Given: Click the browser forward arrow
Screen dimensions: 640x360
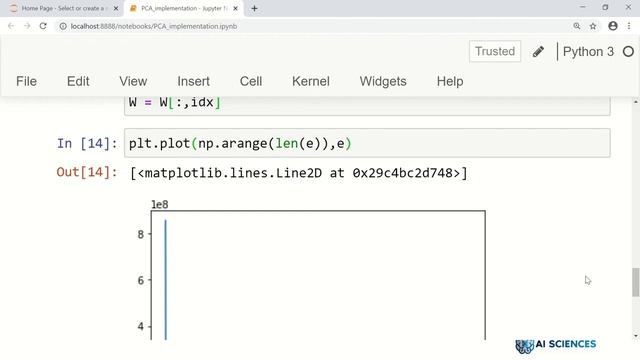Looking at the screenshot, I should pos(27,26).
